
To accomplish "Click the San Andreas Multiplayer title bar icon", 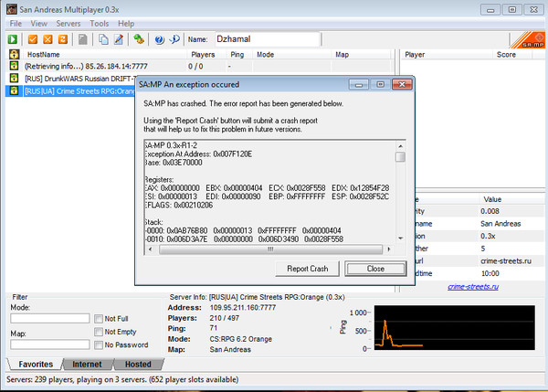I will (12, 9).
